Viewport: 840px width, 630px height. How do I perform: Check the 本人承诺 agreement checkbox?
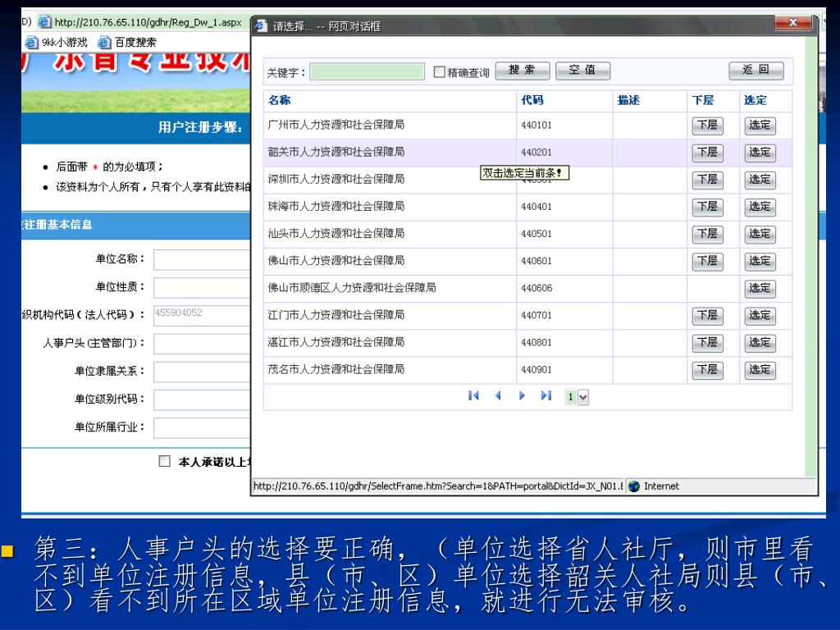pos(165,461)
